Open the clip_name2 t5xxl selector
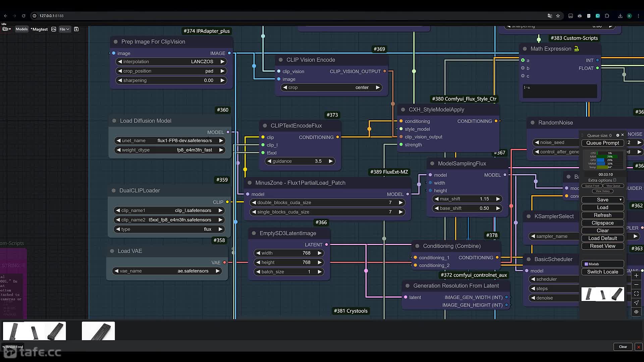This screenshot has width=644, height=362. (169, 220)
